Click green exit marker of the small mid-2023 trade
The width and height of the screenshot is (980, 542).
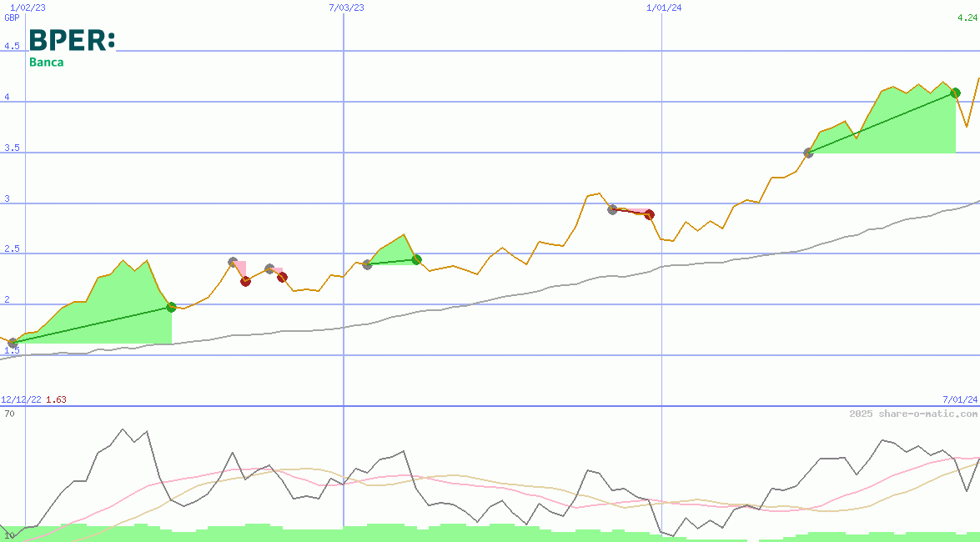416,259
